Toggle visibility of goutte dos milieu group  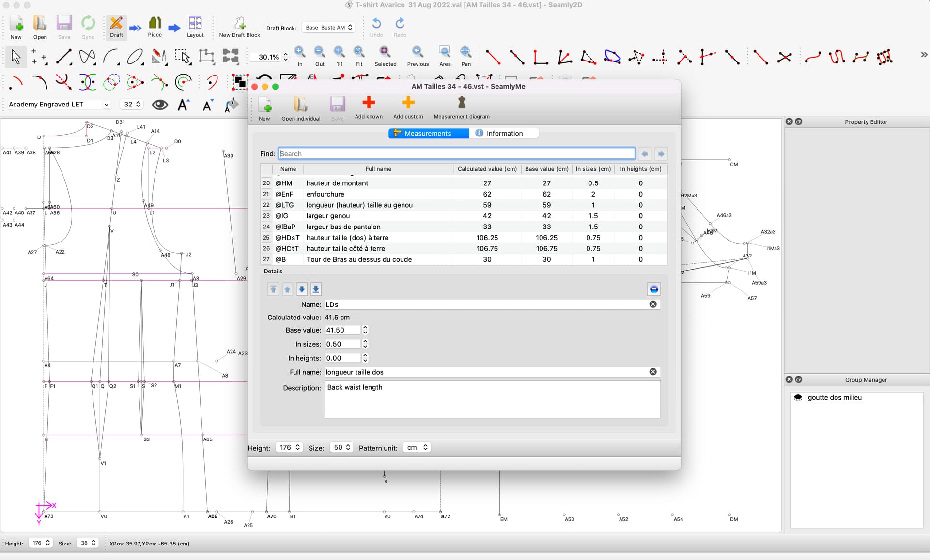tap(798, 398)
